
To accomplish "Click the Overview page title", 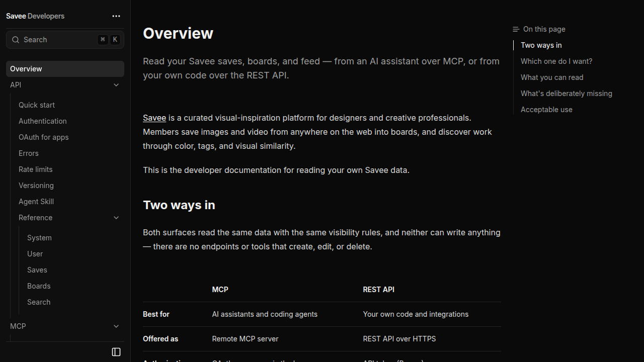I will coord(178,33).
